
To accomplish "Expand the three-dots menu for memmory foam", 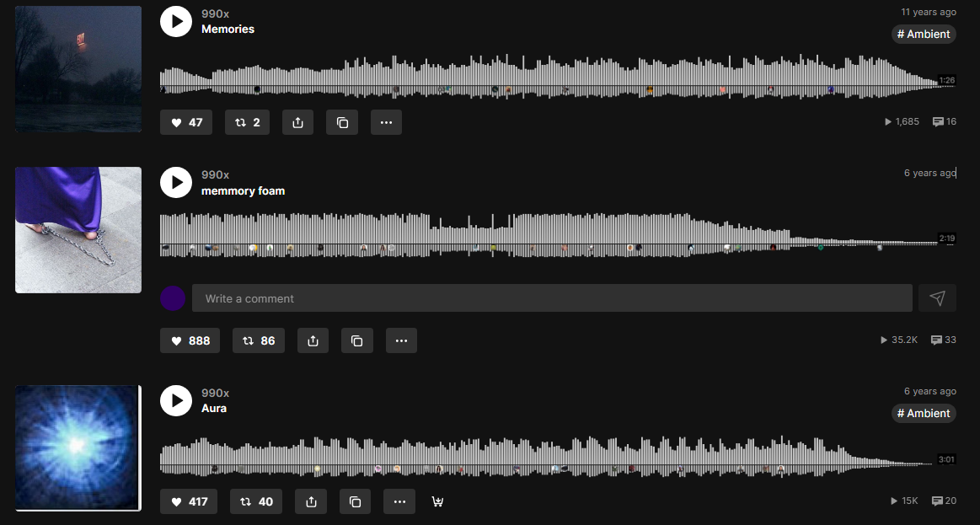I will (401, 340).
